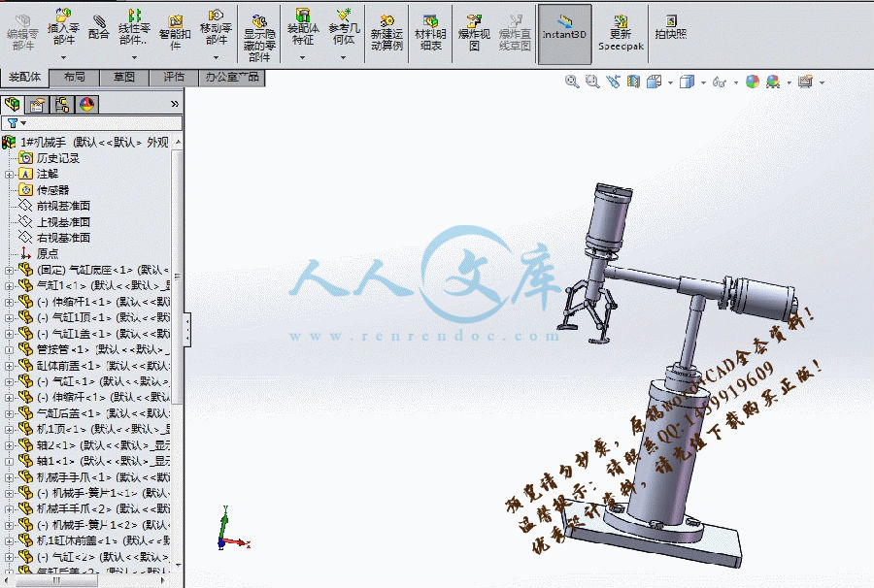Select 历史记录 in the feature tree

(x=58, y=158)
